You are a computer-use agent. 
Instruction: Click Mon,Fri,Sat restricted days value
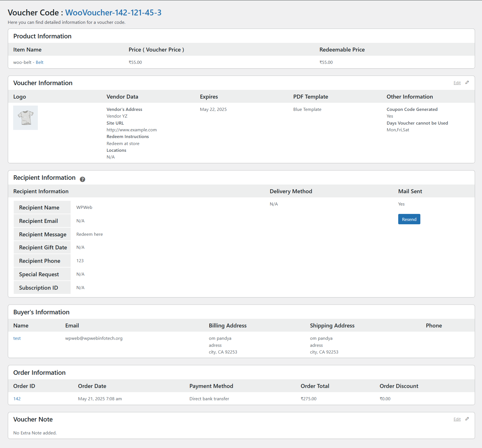(398, 130)
